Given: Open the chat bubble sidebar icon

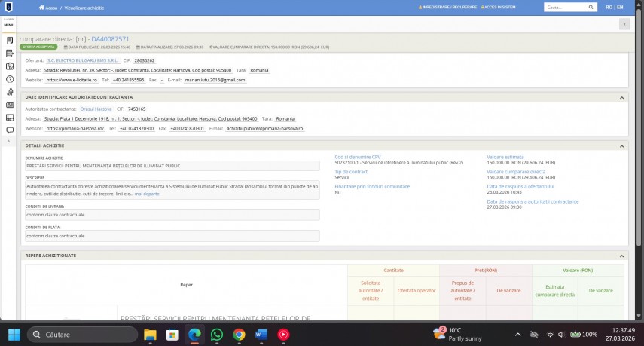Looking at the screenshot, I should [x=10, y=130].
